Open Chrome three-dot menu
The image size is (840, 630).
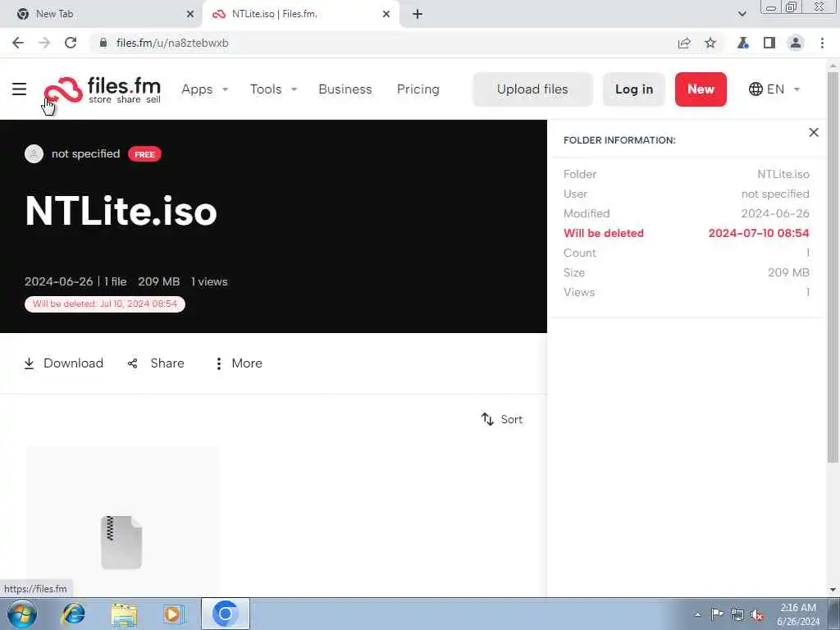[x=822, y=43]
